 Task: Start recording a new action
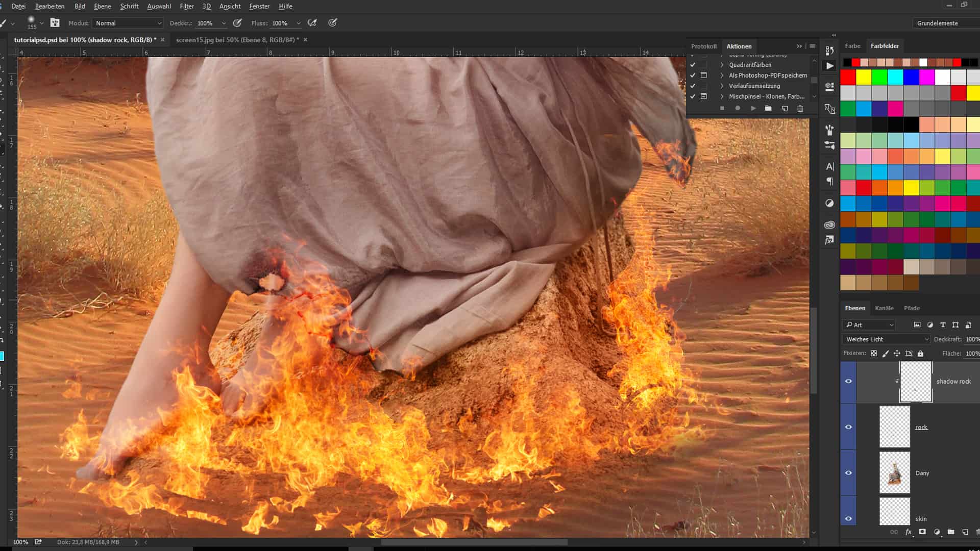(738, 108)
